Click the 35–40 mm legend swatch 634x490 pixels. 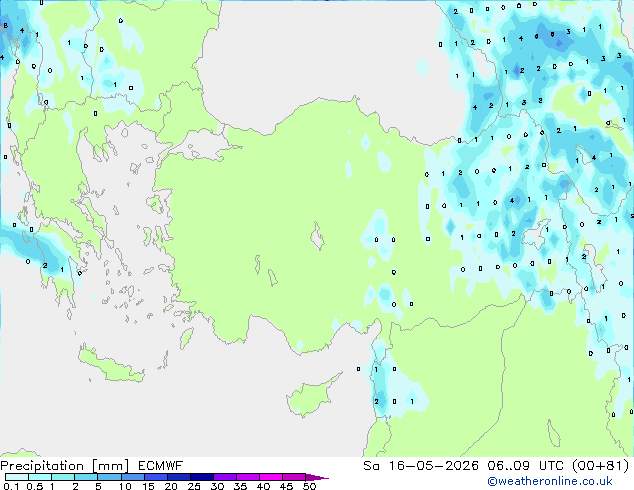248,477
